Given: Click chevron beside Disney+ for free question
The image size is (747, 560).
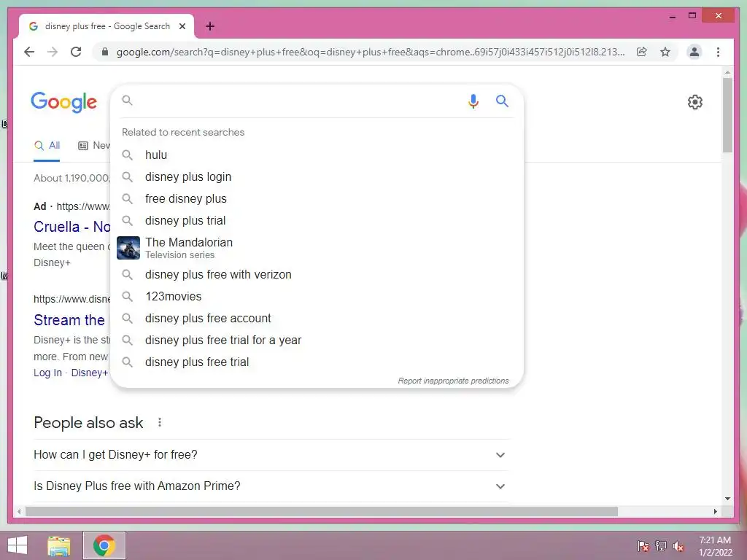Looking at the screenshot, I should 500,455.
